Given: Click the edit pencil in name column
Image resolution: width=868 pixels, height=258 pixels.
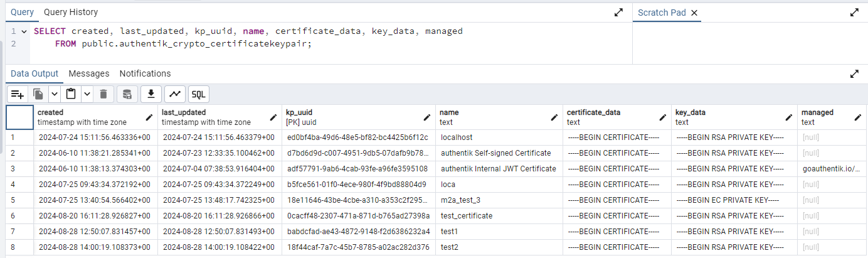Looking at the screenshot, I should [554, 117].
